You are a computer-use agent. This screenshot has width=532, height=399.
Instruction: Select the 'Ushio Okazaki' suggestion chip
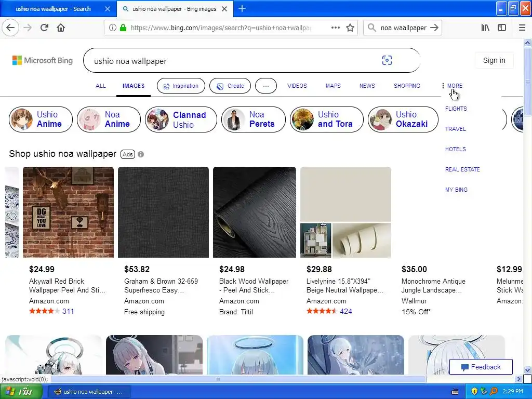[x=403, y=119]
